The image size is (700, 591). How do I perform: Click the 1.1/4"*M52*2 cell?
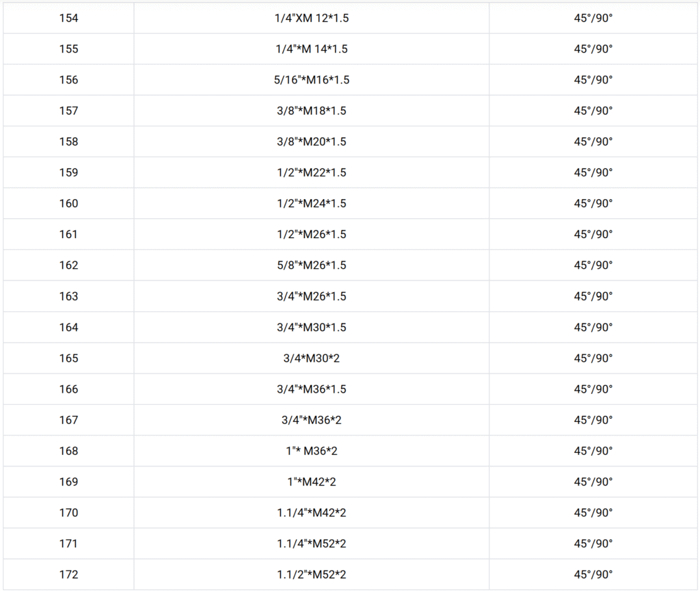[x=311, y=543]
